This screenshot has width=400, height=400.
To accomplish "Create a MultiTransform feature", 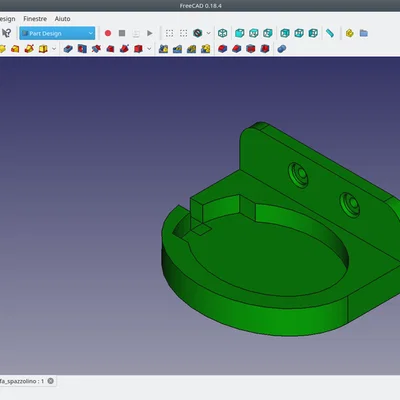I will point(206,49).
